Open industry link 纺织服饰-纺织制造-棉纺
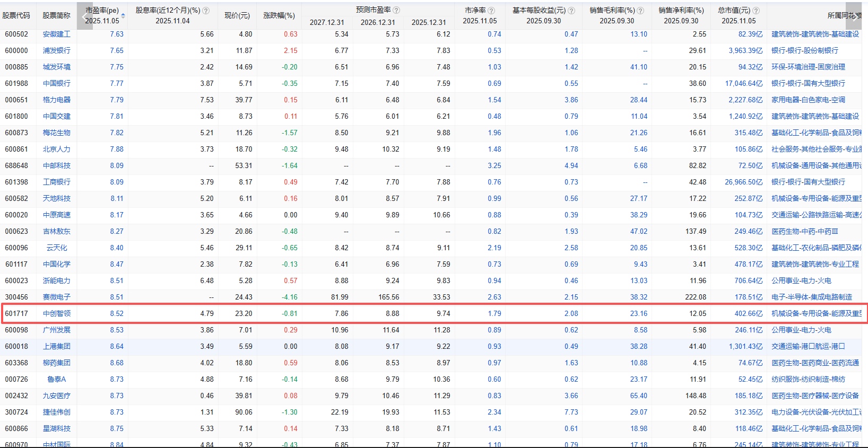868x448 pixels. 808,379
